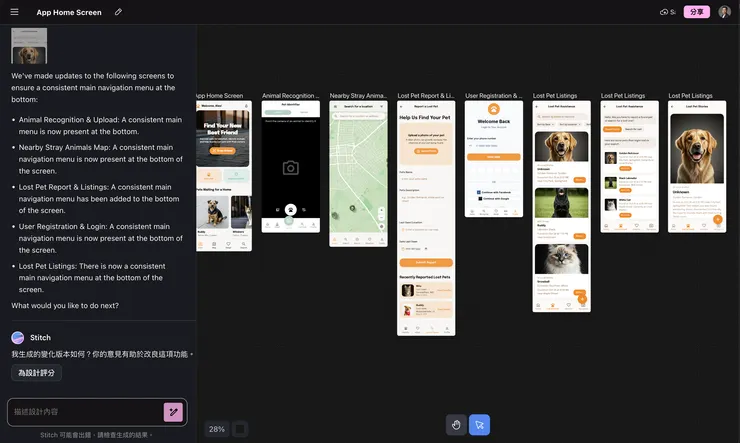Click the Buddy dog card in App Home Screen
This screenshot has width=740, height=443.
[x=212, y=216]
